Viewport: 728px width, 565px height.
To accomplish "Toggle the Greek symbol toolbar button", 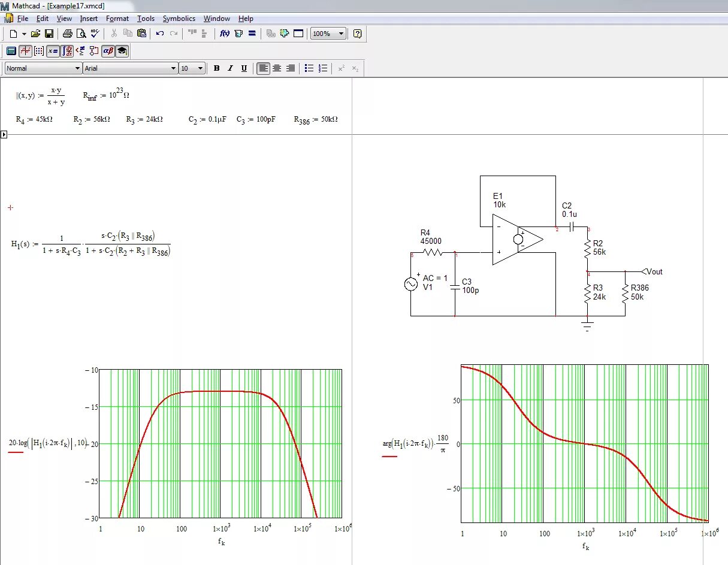I will coord(108,51).
